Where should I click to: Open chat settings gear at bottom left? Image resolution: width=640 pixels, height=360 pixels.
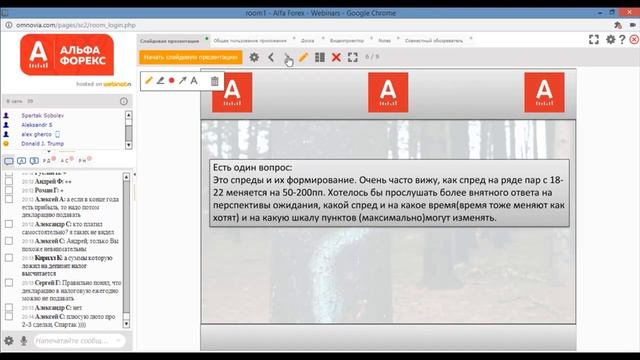(9, 340)
